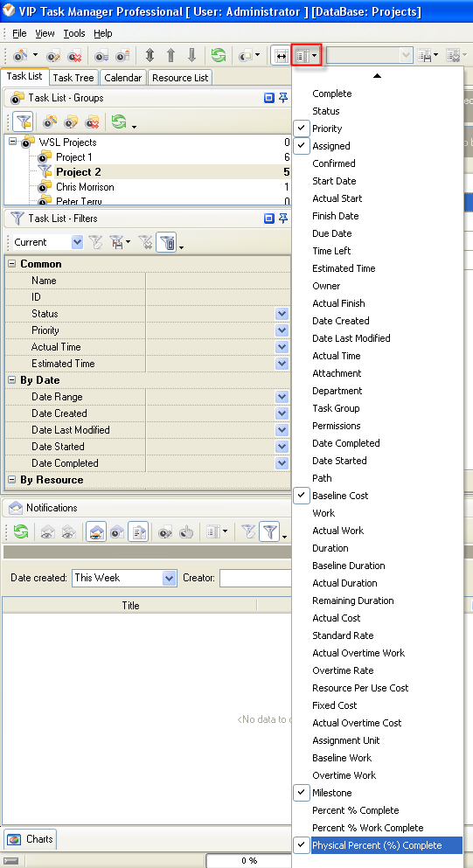Screen dimensions: 473x868
Task: Click delete task group icon in Groups toolbar
Action: tap(92, 122)
